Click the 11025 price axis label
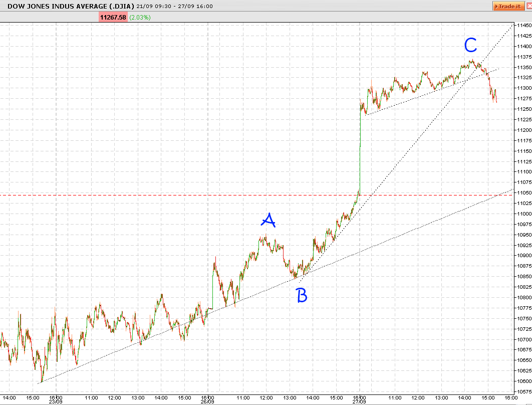Image resolution: width=532 pixels, height=405 pixels. 524,203
